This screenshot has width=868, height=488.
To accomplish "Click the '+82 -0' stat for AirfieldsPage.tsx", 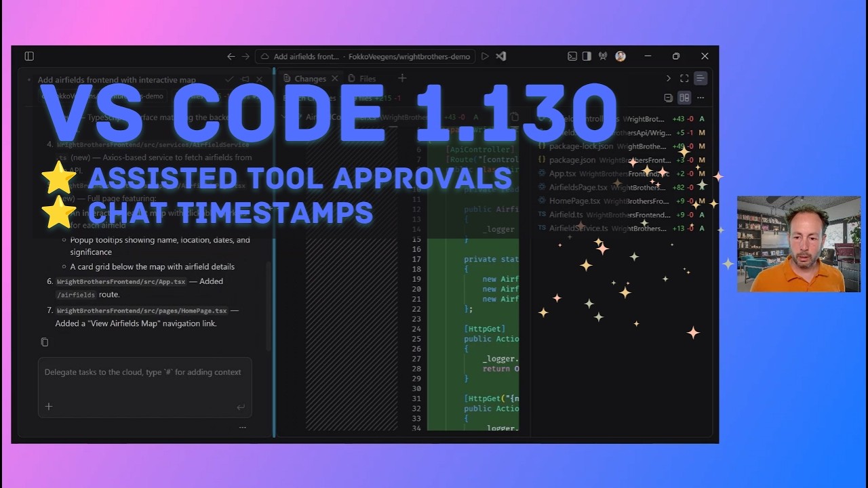I will point(682,187).
